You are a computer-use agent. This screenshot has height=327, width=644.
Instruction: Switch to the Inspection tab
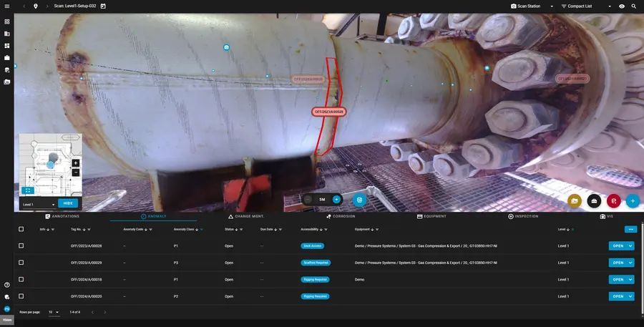(x=523, y=216)
